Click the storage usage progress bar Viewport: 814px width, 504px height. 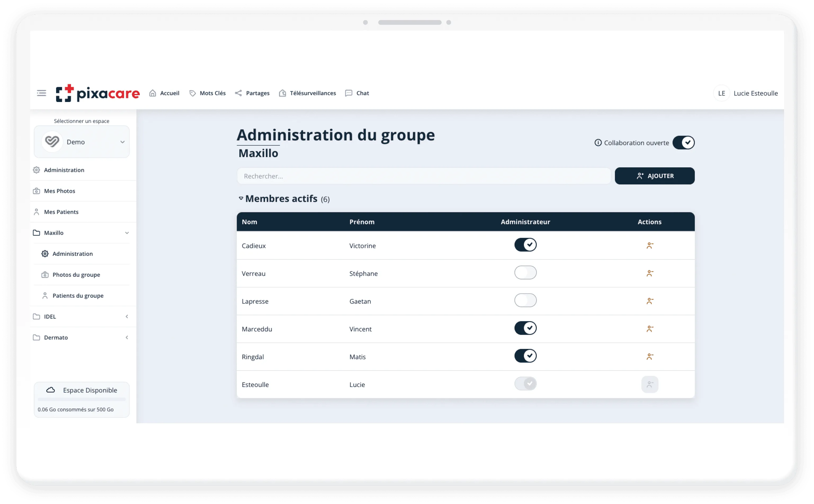(82, 399)
